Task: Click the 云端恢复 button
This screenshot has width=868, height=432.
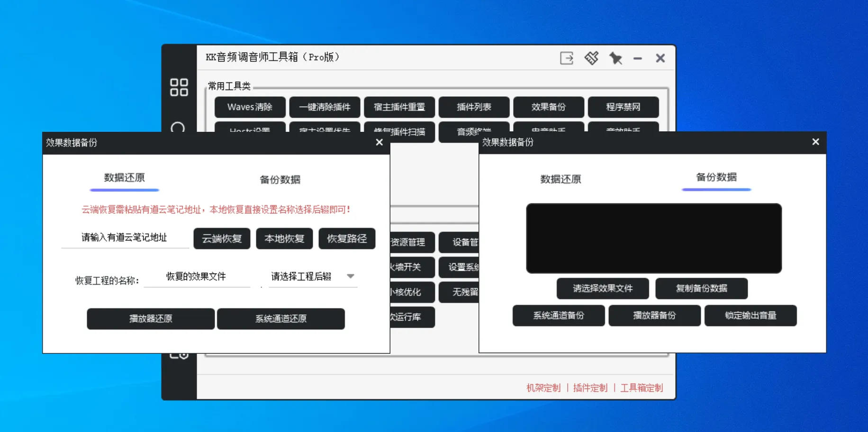Action: [x=222, y=239]
